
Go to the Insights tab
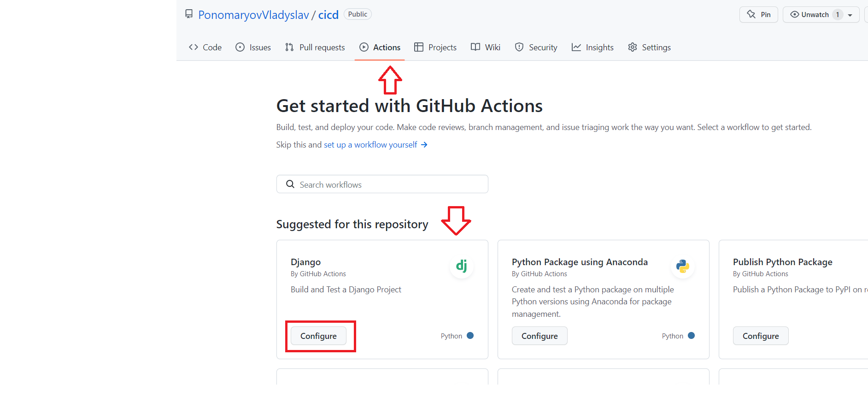pyautogui.click(x=592, y=47)
